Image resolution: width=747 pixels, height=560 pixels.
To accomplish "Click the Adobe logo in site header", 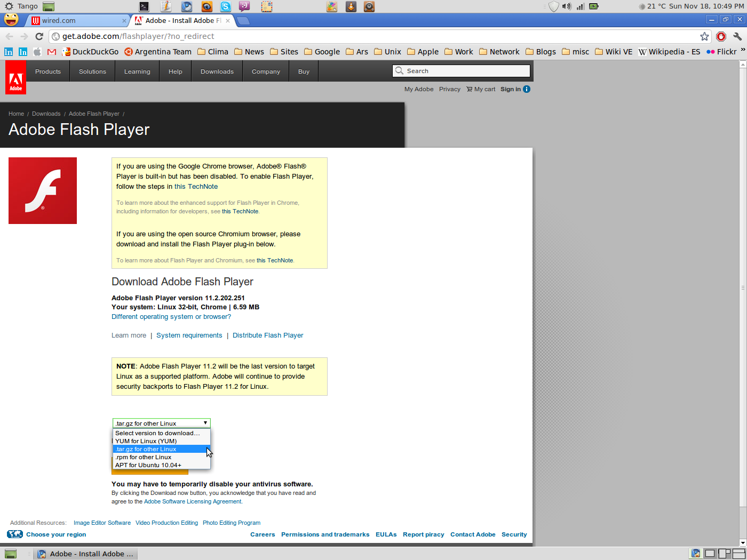I will point(16,77).
